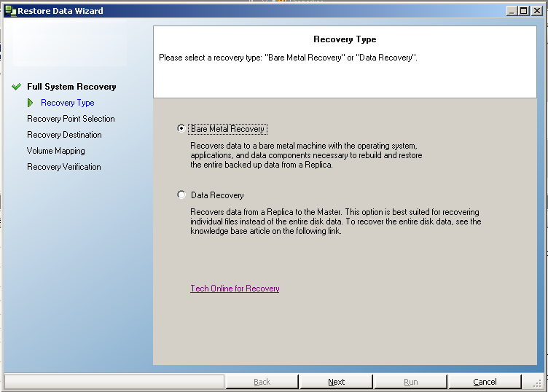Viewport: 548px width, 392px height.
Task: Select Recovery Point Selection step
Action: 71,119
